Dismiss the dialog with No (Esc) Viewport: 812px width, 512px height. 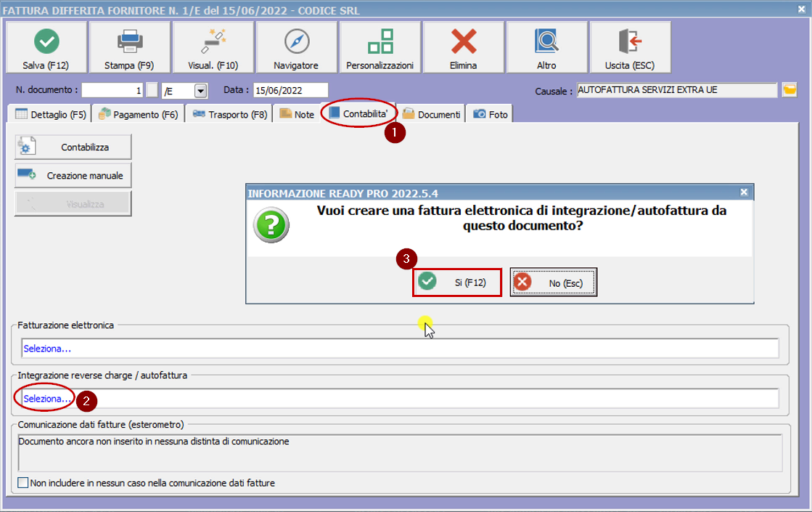(x=552, y=282)
